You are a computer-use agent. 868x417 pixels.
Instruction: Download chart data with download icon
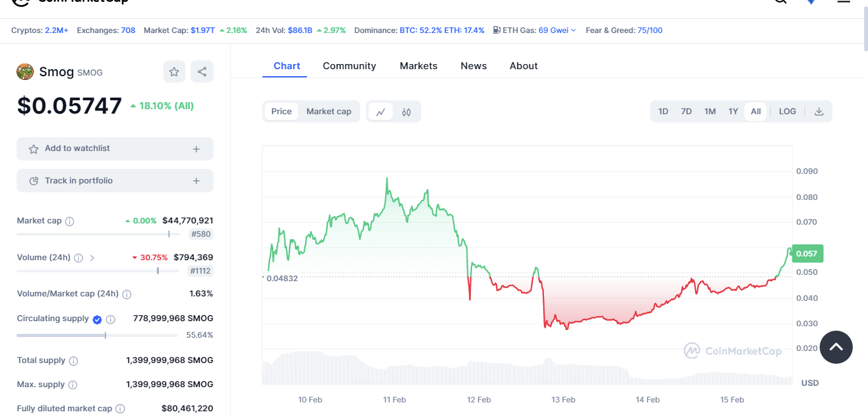tap(819, 111)
